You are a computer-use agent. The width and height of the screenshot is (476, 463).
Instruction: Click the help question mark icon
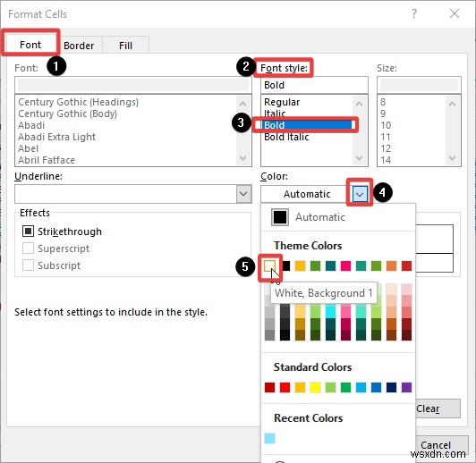(x=414, y=13)
